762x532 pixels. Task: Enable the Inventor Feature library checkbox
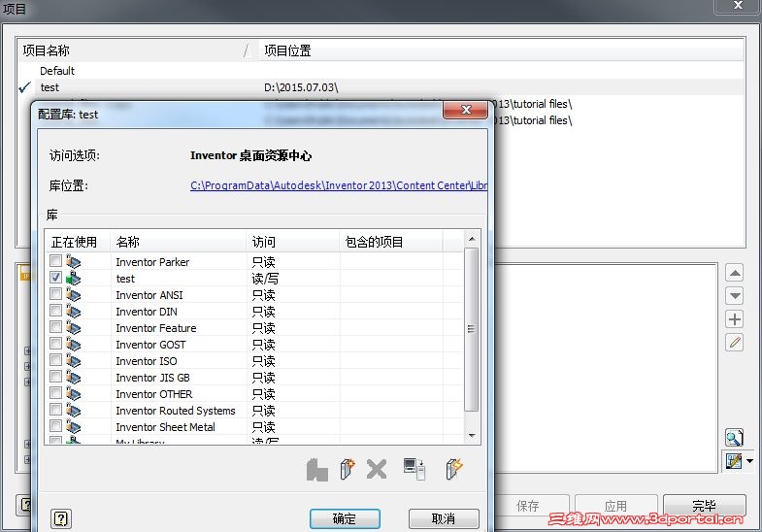point(55,327)
